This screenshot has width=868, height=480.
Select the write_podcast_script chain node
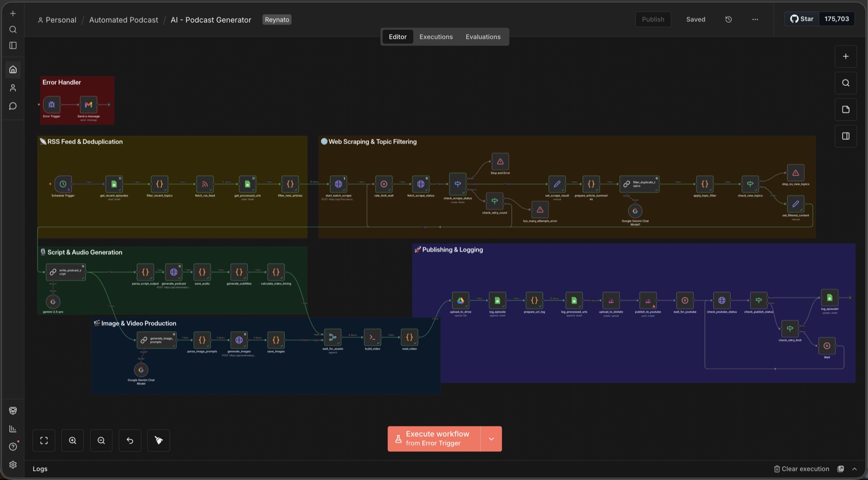66,272
